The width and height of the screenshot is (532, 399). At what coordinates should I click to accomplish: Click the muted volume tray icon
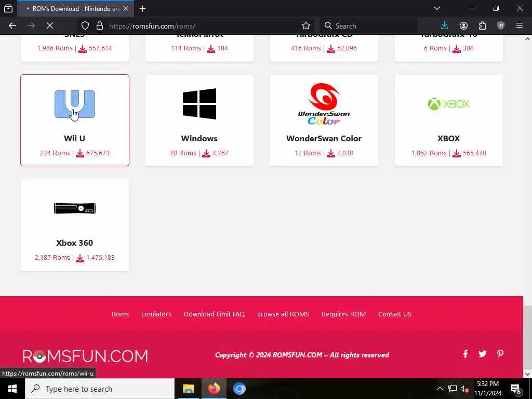pyautogui.click(x=464, y=389)
